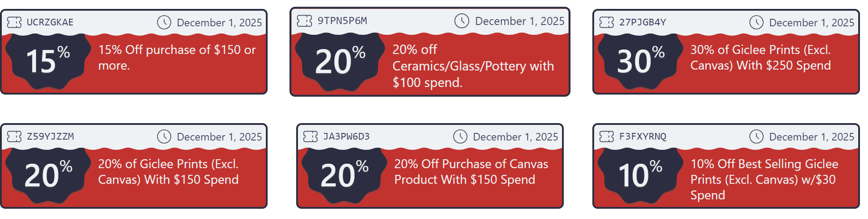This screenshot has height=219, width=868.
Task: Select the coupon code text UCRZGKAE
Action: tap(50, 22)
